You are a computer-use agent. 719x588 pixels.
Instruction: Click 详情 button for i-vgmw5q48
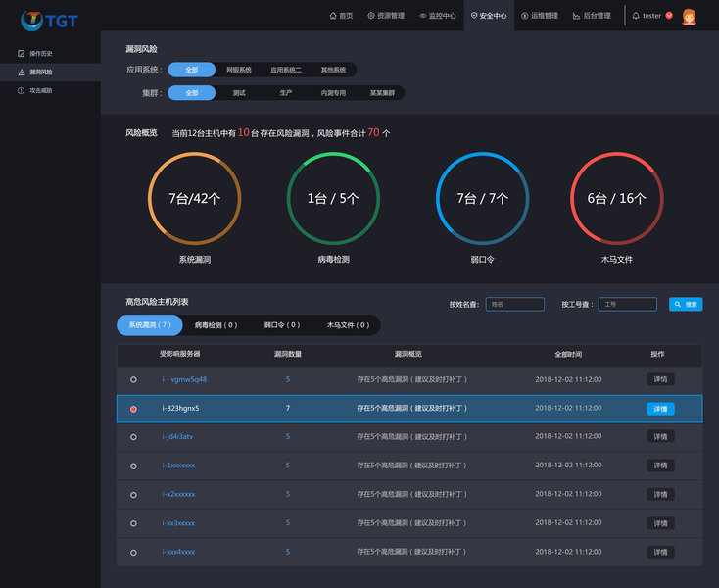point(660,379)
